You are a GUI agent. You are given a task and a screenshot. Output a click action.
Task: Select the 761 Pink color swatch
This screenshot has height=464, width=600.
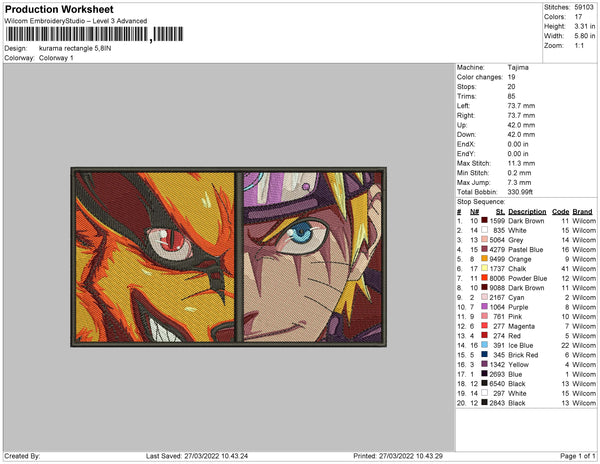[x=484, y=316]
